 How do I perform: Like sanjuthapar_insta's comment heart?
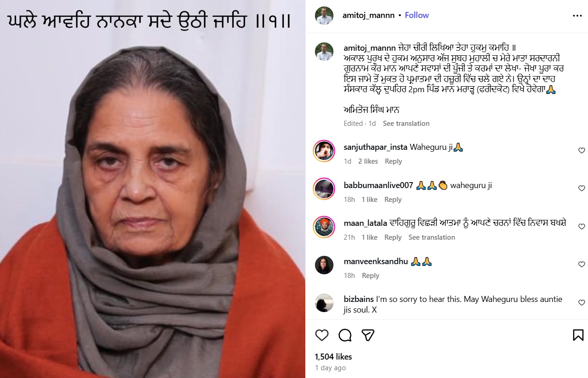pos(582,151)
